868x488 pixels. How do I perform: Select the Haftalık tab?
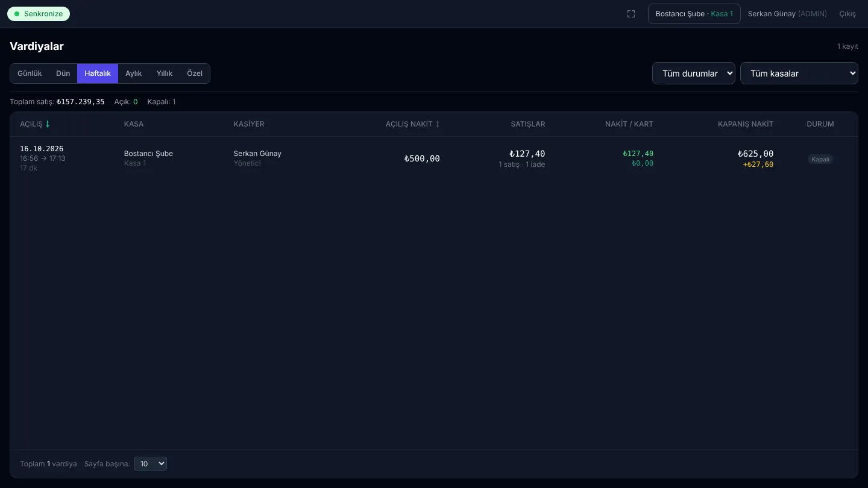coord(98,74)
